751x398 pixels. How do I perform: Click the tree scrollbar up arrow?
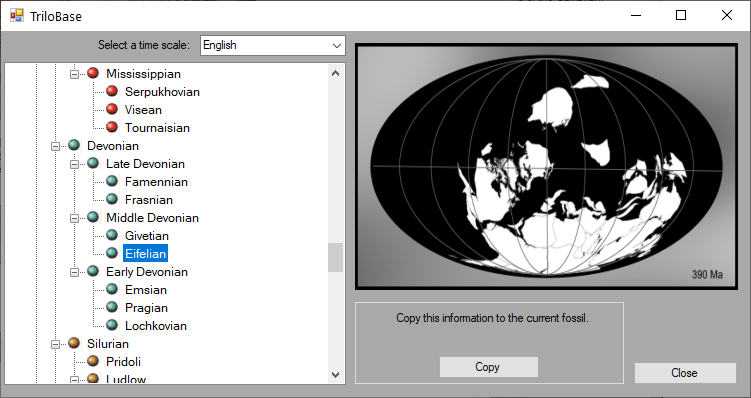[335, 73]
